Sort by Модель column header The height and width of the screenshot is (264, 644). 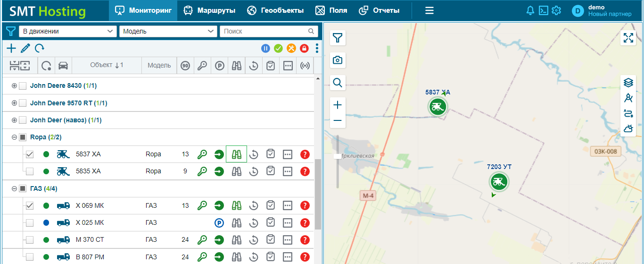point(159,65)
